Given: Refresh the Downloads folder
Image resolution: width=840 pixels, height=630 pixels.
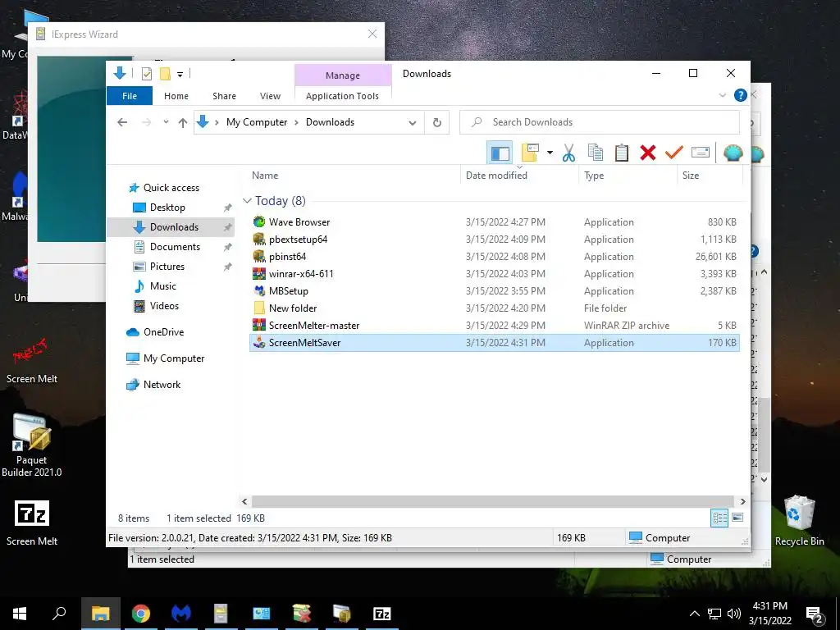Looking at the screenshot, I should tap(437, 123).
